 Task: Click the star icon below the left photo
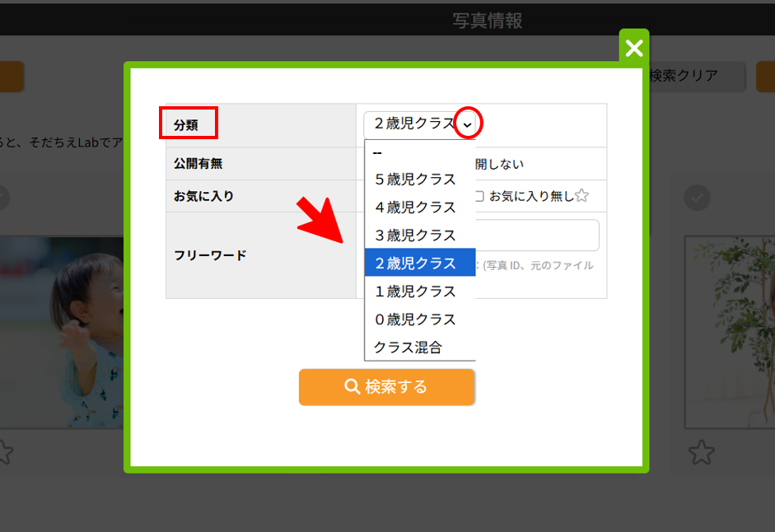coord(5,452)
